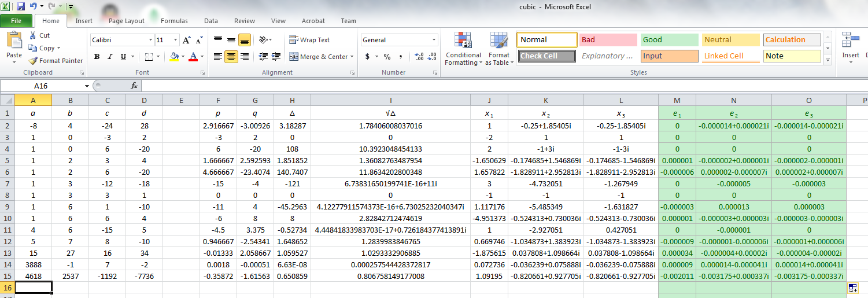Toggle Align Text Right
Viewport: 868px width, 298px height.
point(245,57)
